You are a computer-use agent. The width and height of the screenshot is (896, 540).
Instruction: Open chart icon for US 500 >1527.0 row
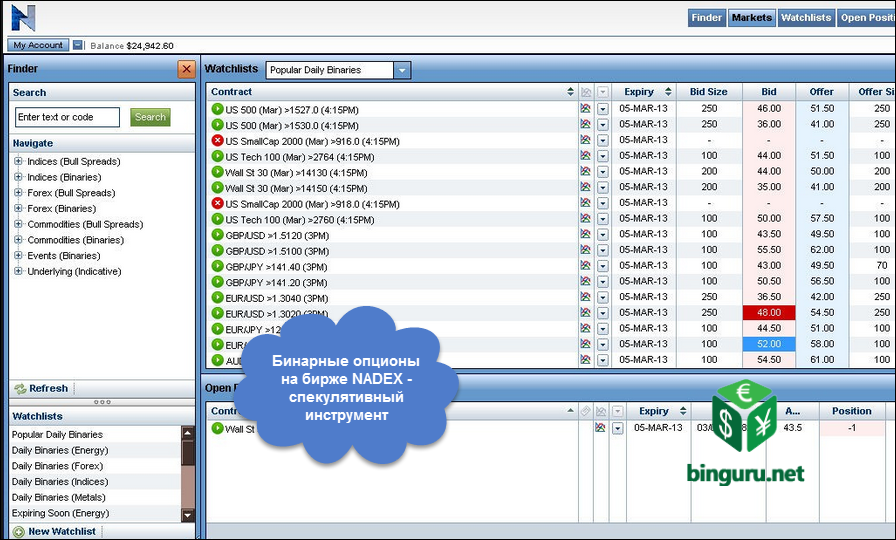click(585, 109)
